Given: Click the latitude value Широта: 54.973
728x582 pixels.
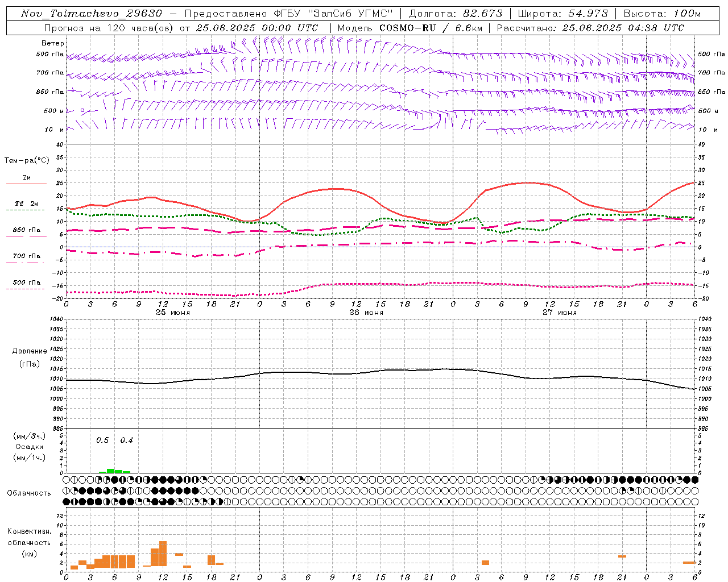Looking at the screenshot, I should [562, 14].
